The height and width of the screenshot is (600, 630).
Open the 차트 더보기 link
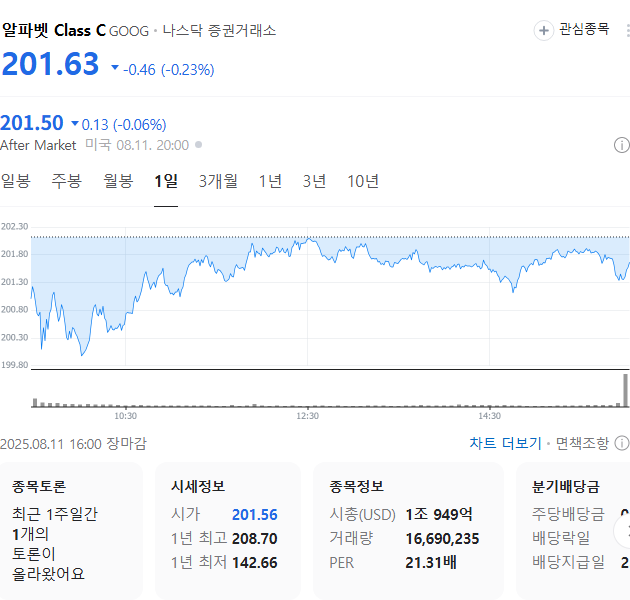point(505,443)
